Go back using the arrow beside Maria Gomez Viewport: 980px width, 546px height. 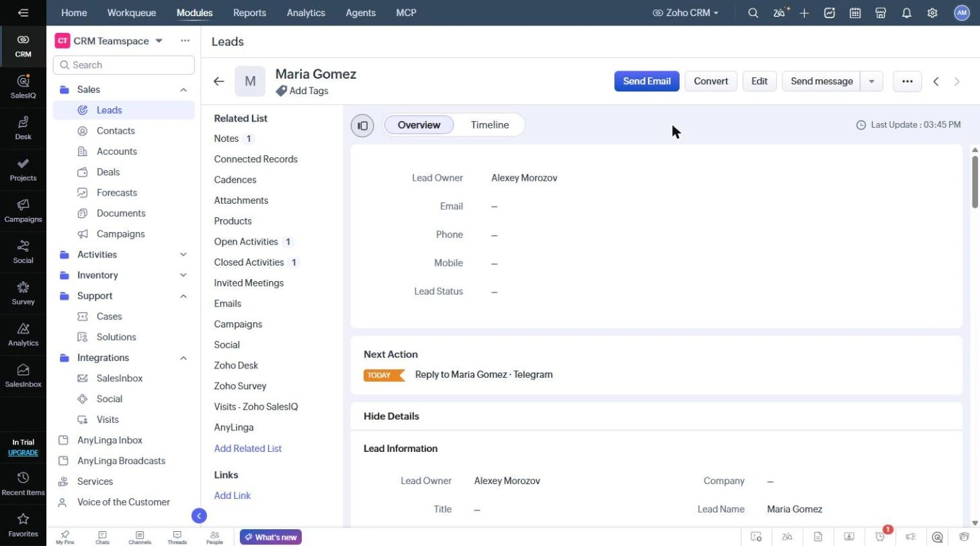point(218,81)
